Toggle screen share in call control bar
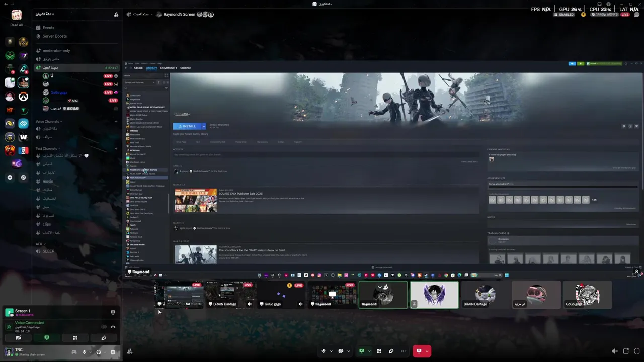644x362 pixels. [361, 351]
